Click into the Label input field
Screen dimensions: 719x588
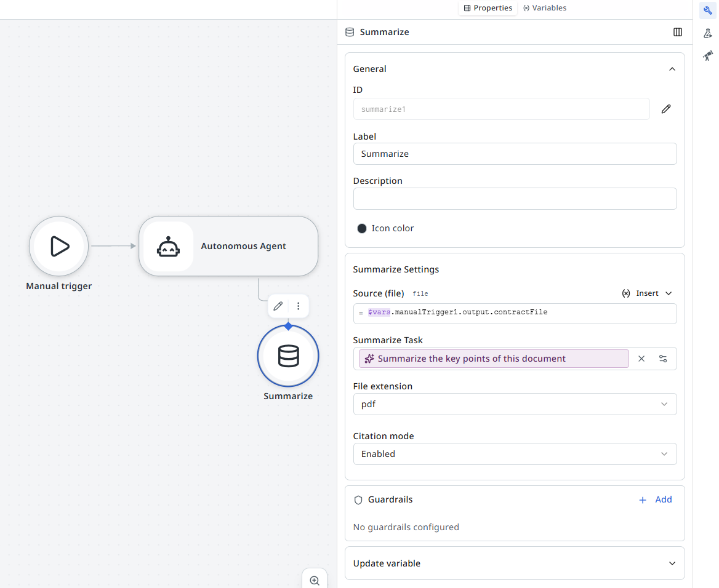pyautogui.click(x=515, y=154)
